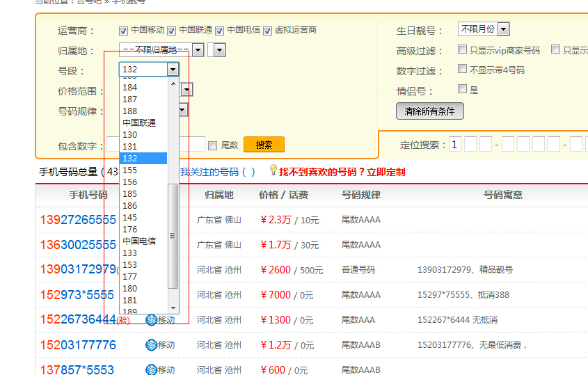The image size is (588, 375).
Task: Tick the 尾数 checkbox
Action: point(213,145)
